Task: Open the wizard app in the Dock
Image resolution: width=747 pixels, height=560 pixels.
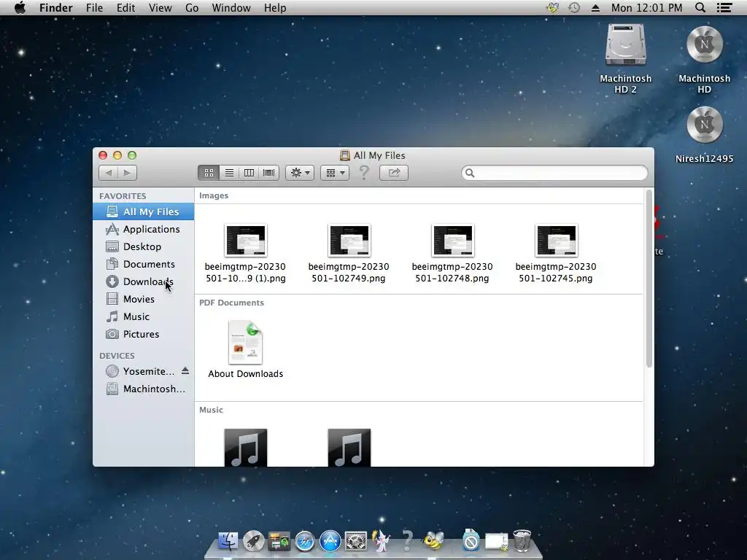Action: [x=381, y=541]
